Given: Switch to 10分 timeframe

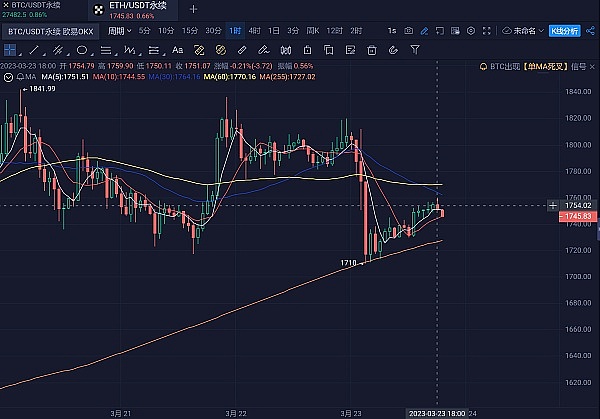Looking at the screenshot, I should click(166, 31).
